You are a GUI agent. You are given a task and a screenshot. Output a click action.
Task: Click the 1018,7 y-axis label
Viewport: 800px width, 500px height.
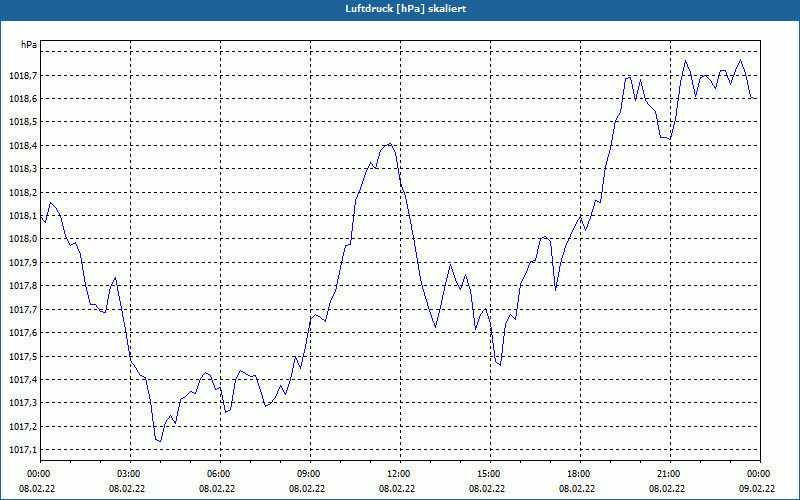pos(23,76)
